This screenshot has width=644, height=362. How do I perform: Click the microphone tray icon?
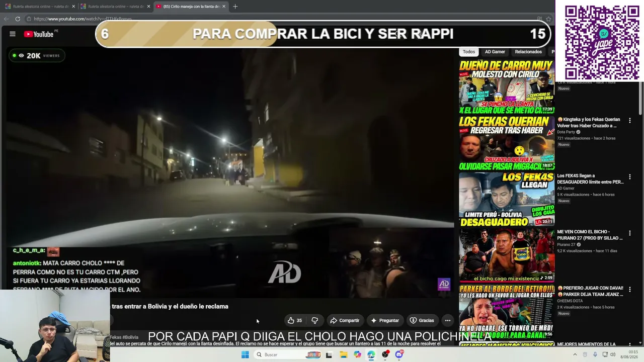pos(594,354)
